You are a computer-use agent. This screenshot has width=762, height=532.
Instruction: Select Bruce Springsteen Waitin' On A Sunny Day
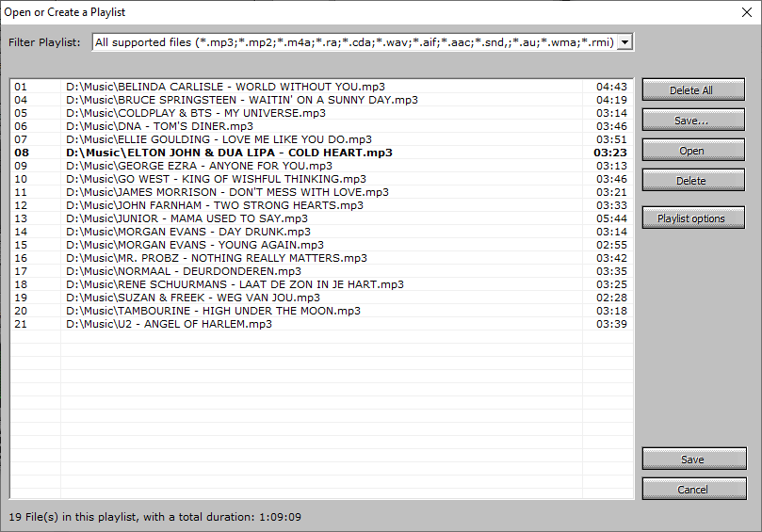(242, 100)
